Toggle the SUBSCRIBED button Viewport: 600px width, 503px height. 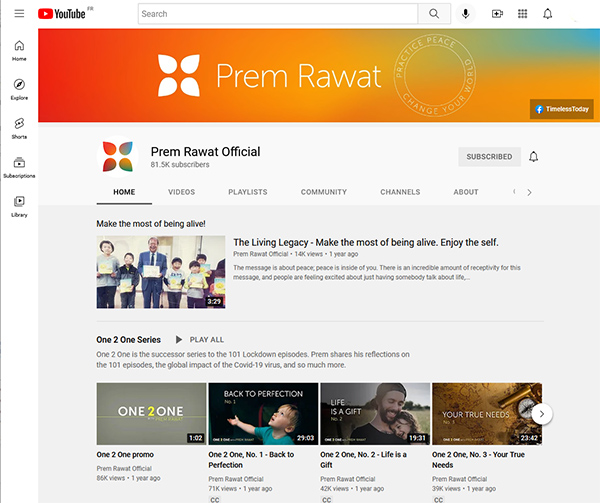pos(489,157)
